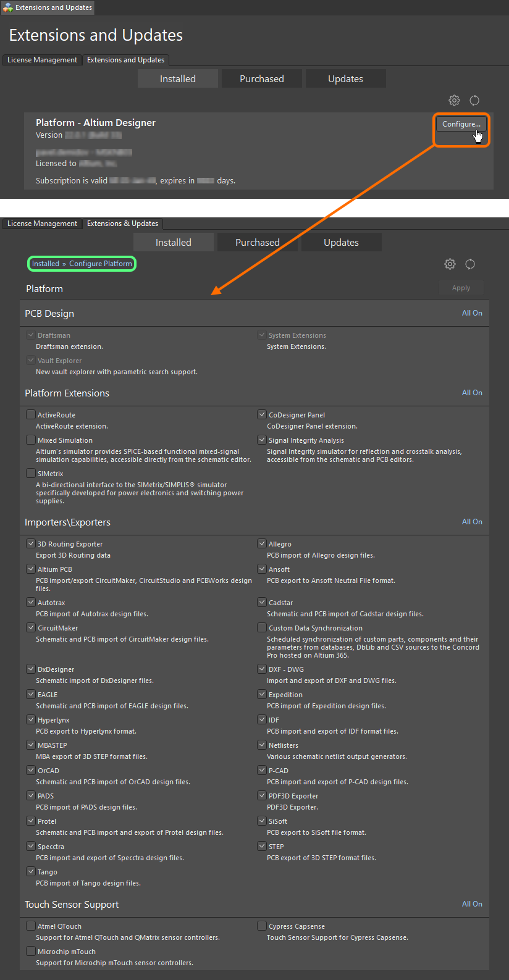509x980 pixels.
Task: Switch to the Extensions & Updates tab
Action: coord(122,224)
